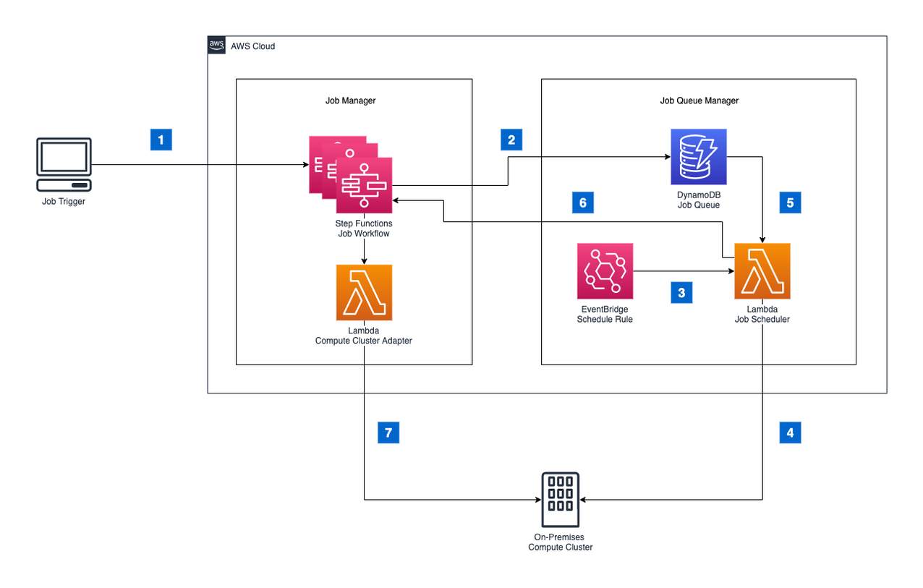Select the "DynamoDB Job Queue" caption

(698, 200)
